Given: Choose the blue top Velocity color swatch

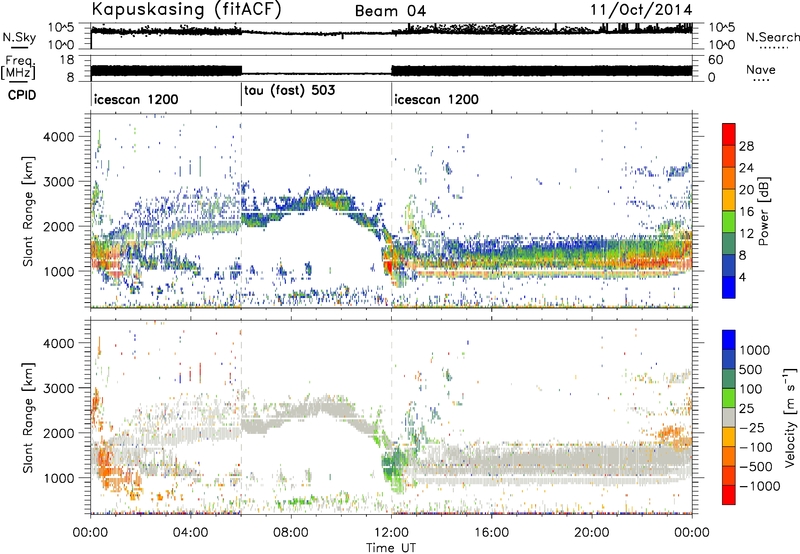Looking at the screenshot, I should (729, 340).
